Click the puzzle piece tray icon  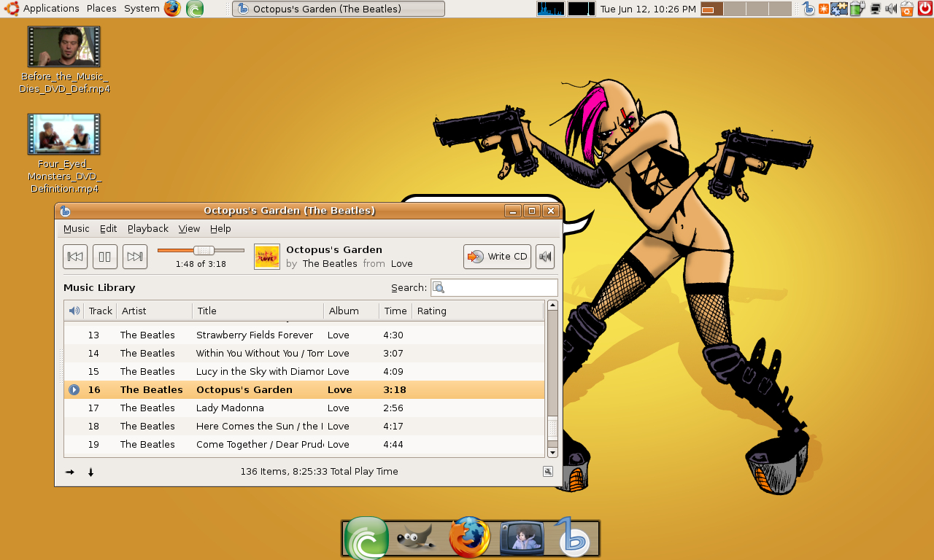839,9
